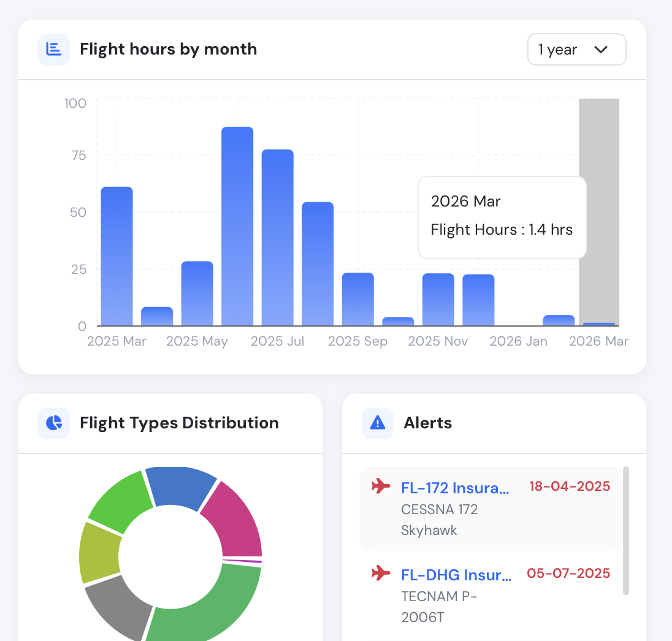Click the steel blue donut chart segment
The width and height of the screenshot is (672, 641).
click(181, 487)
